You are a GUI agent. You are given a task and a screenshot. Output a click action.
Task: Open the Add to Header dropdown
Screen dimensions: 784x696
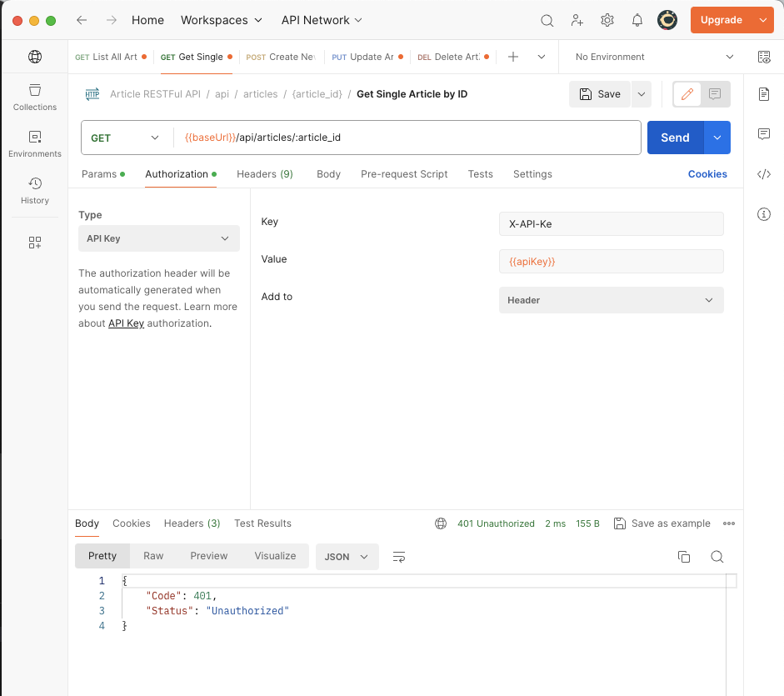(x=611, y=300)
